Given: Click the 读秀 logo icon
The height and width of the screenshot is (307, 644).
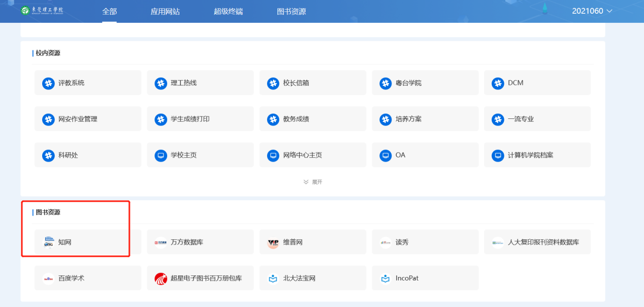Looking at the screenshot, I should coord(385,242).
